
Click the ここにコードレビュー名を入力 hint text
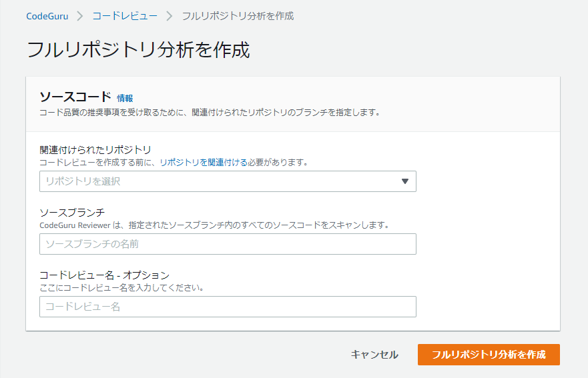(x=121, y=288)
